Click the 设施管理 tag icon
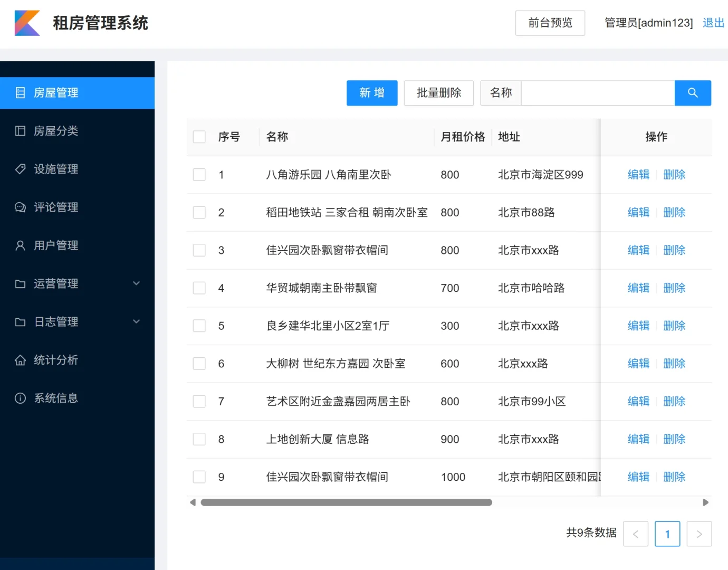 [20, 169]
